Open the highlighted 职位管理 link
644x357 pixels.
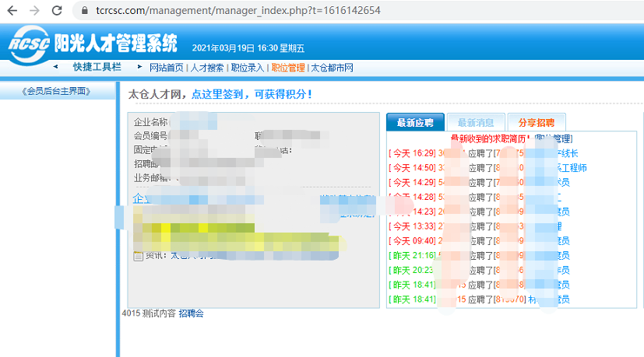[x=288, y=68]
